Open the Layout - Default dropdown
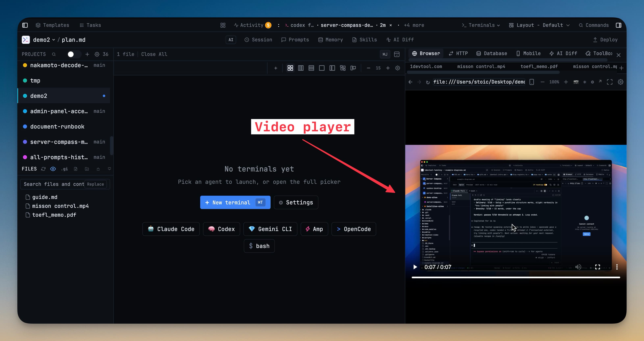 (x=540, y=25)
